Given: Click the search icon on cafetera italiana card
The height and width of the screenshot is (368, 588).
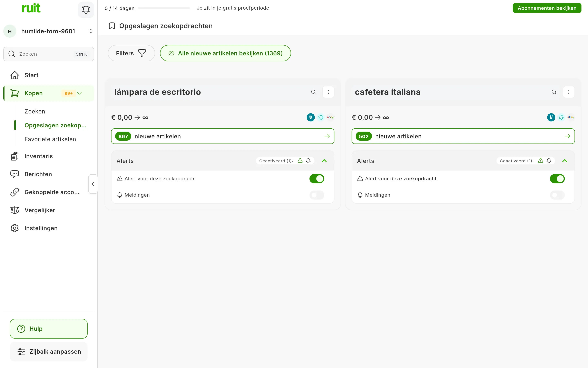Looking at the screenshot, I should click(x=554, y=92).
